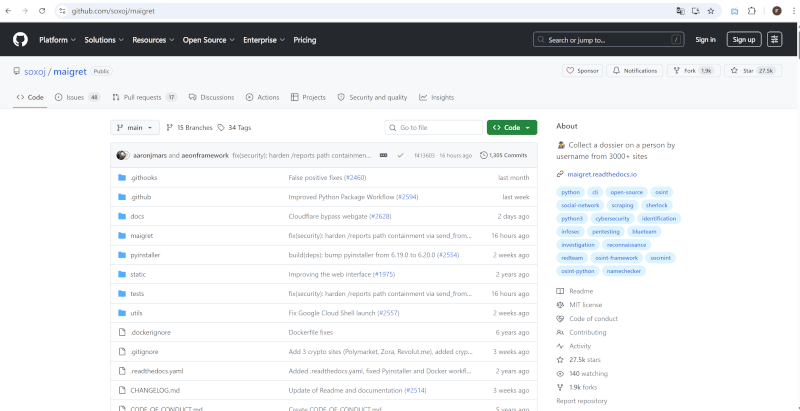Open the tests folder
This screenshot has height=411, width=800.
tap(137, 294)
